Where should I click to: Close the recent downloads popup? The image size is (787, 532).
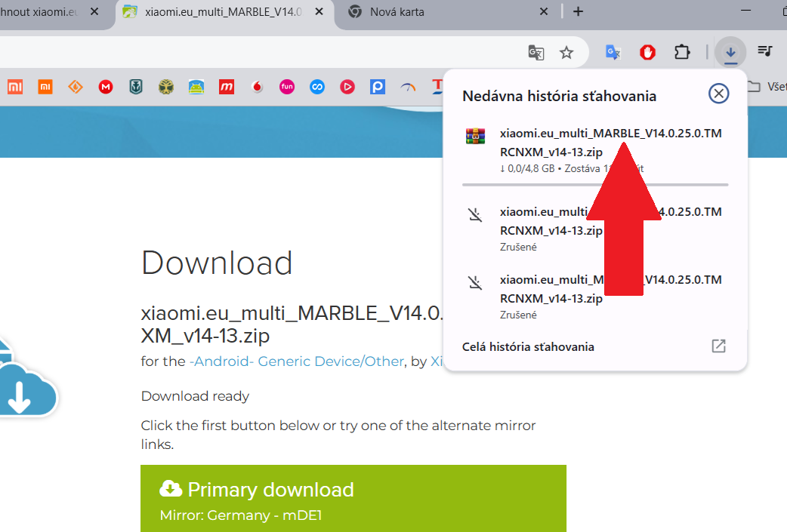point(719,94)
